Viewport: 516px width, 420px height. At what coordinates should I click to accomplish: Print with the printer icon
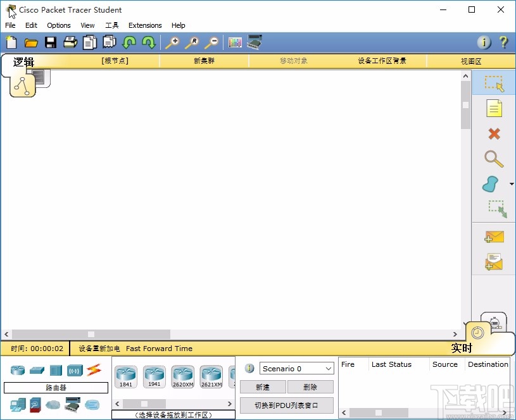[x=70, y=43]
